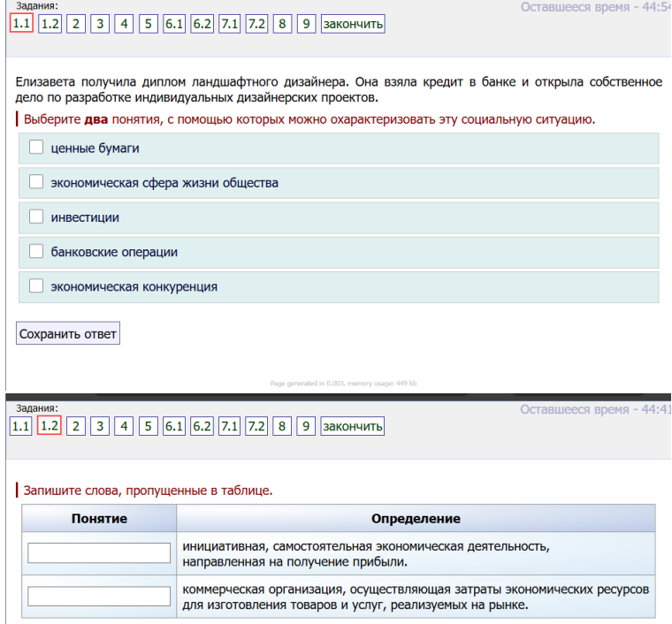The image size is (672, 624).
Task: Tick the "экономическая сфера жизни общества" option
Action: (x=36, y=183)
